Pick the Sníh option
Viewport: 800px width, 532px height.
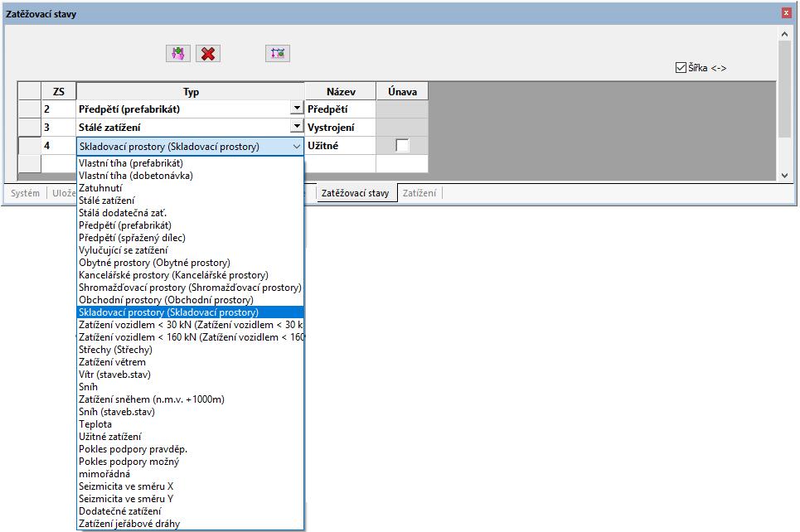click(x=191, y=387)
